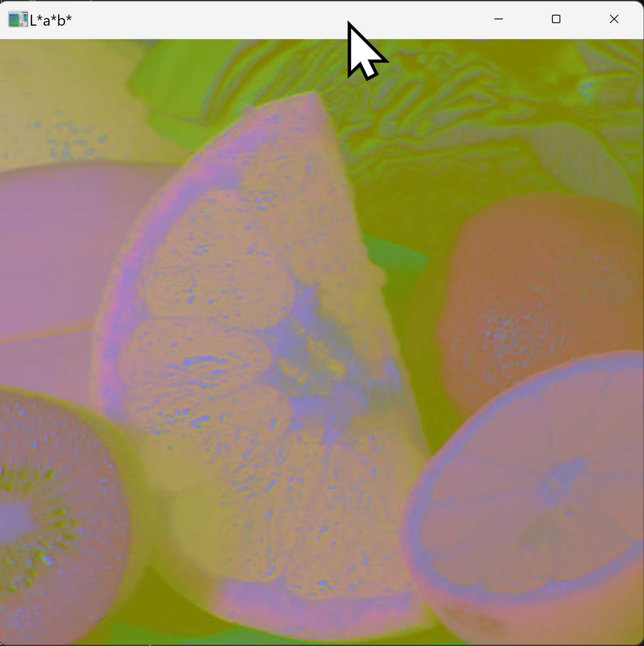Close the L*a*b* window

[x=614, y=19]
